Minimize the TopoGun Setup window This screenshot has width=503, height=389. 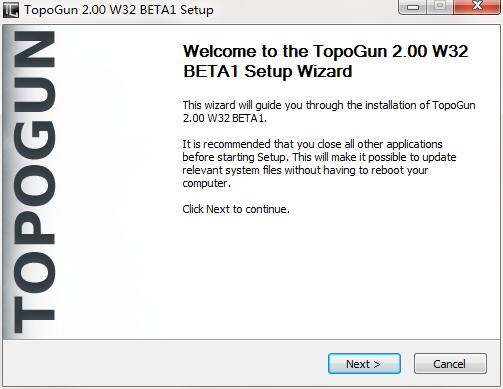point(413,7)
